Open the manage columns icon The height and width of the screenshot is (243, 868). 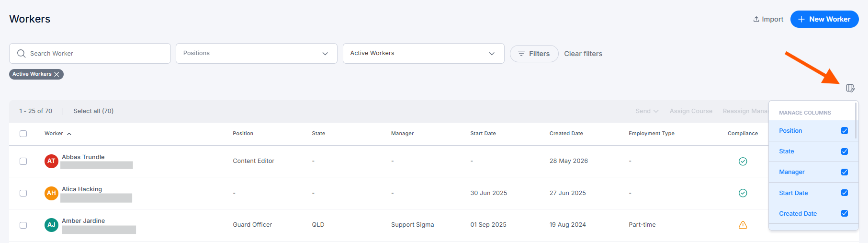[850, 88]
